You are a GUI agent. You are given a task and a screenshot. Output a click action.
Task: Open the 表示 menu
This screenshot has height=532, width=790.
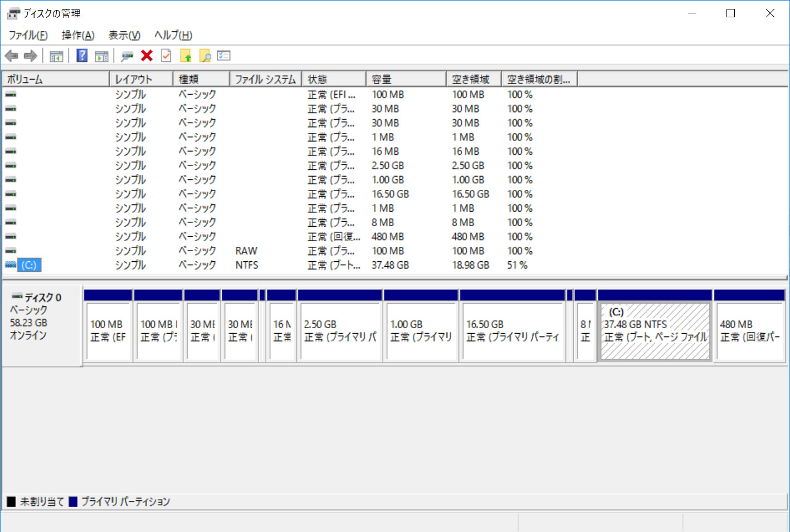click(124, 35)
